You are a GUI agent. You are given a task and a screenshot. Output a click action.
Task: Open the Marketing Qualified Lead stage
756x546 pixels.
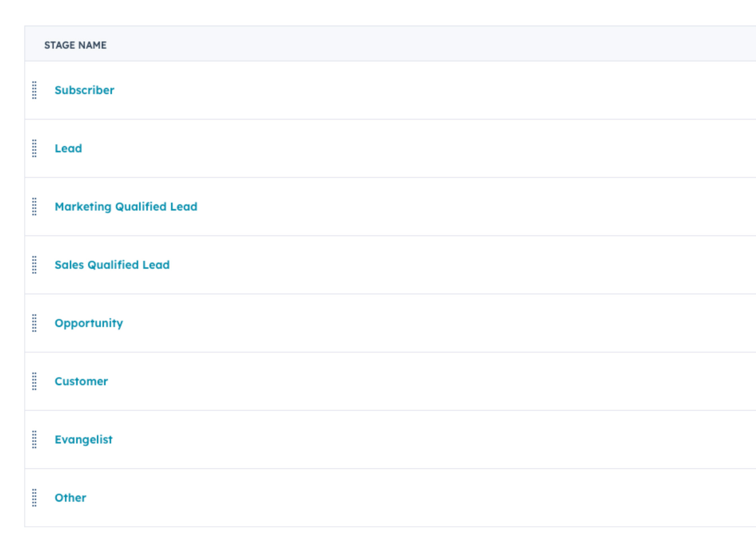coord(126,207)
